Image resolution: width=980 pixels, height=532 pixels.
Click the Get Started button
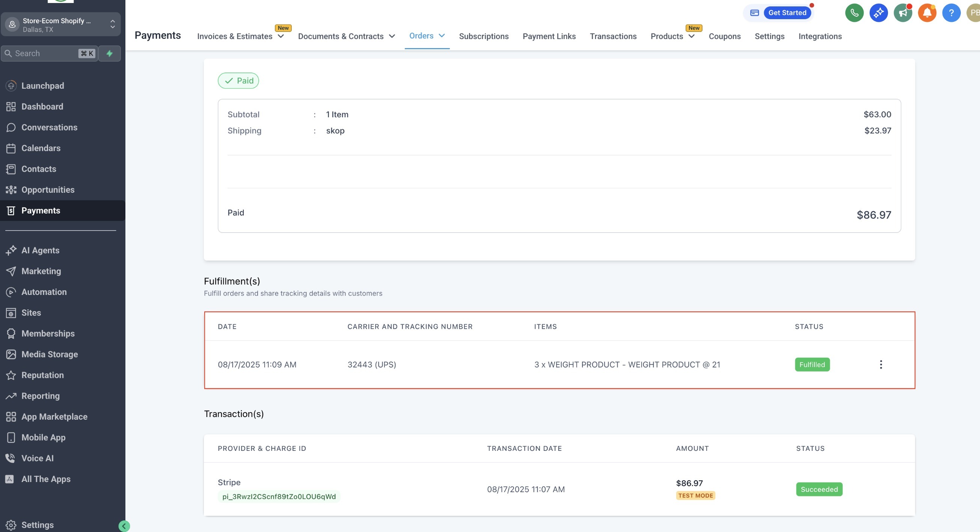tap(787, 13)
